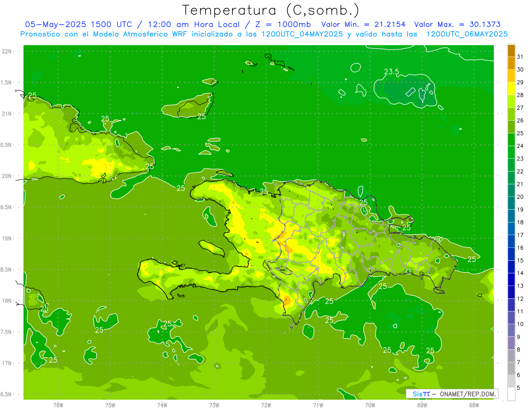Select the "71W" longitude label
The image size is (532, 411).
318,405
